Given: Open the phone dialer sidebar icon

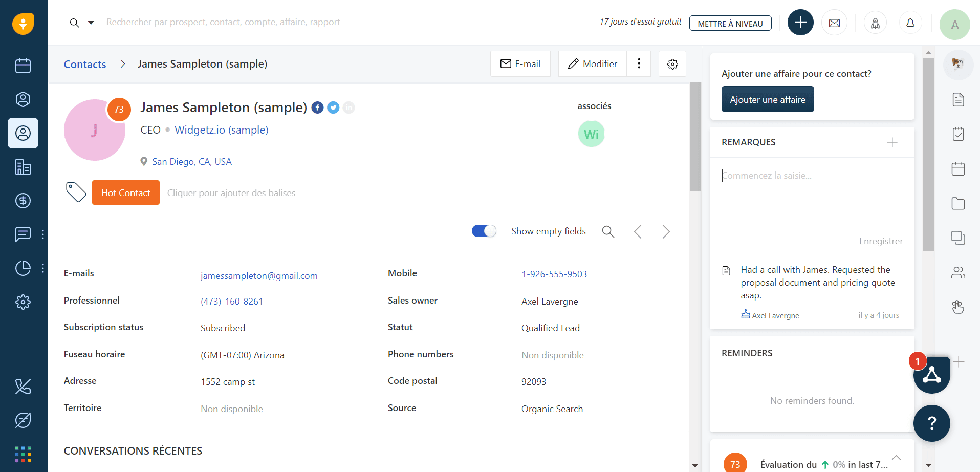Looking at the screenshot, I should tap(23, 386).
